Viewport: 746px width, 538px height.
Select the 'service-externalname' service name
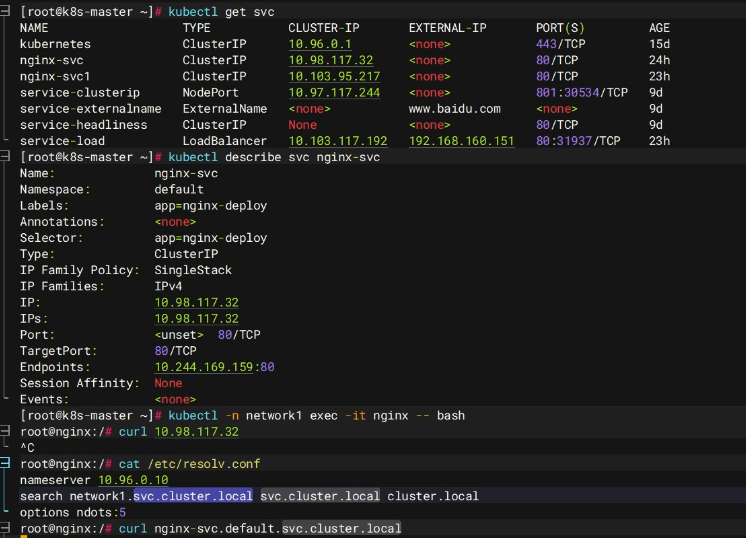click(90, 109)
